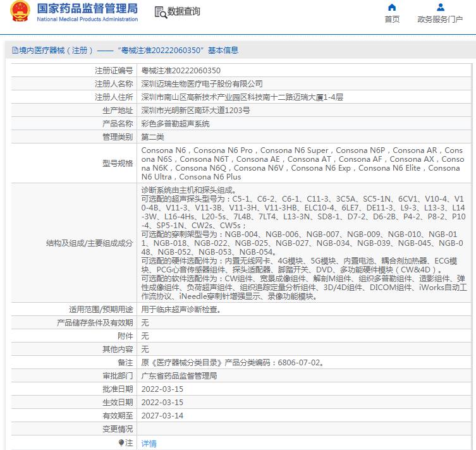Click the 政务服务门户 user icon
The image size is (476, 450).
tap(440, 7)
